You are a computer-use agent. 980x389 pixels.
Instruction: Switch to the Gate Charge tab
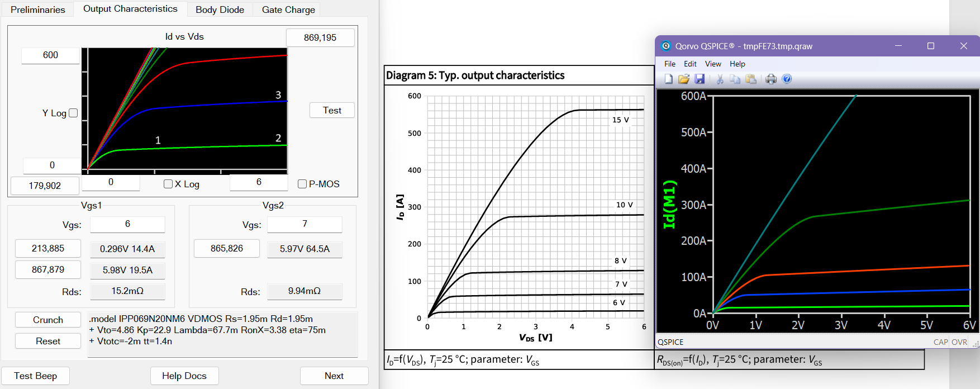(288, 10)
